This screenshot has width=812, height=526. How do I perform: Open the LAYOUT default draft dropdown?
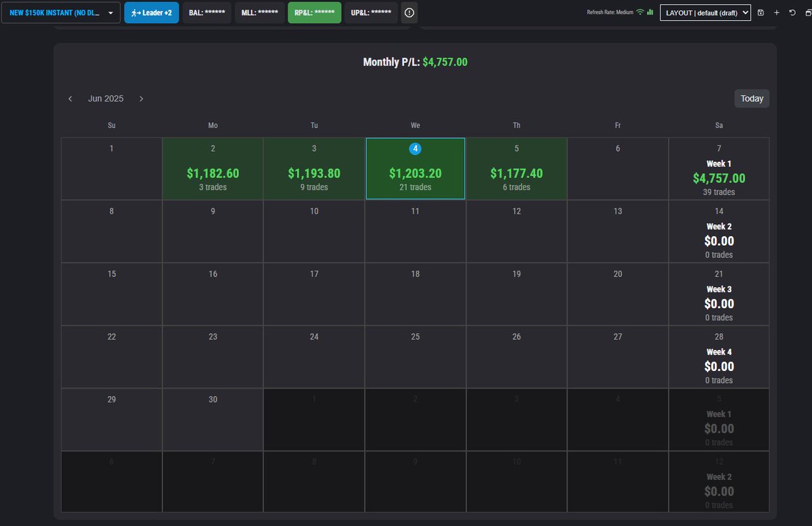pyautogui.click(x=705, y=12)
